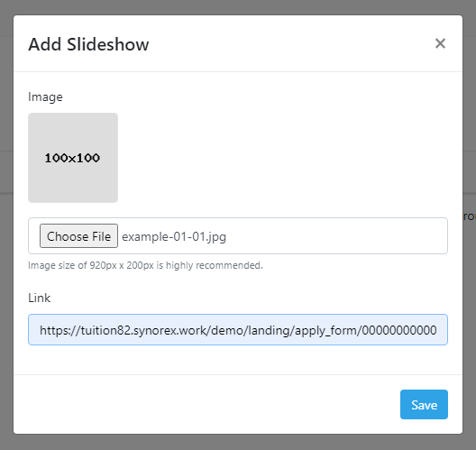
Task: Click the blank header area beside the title
Action: [x=291, y=43]
